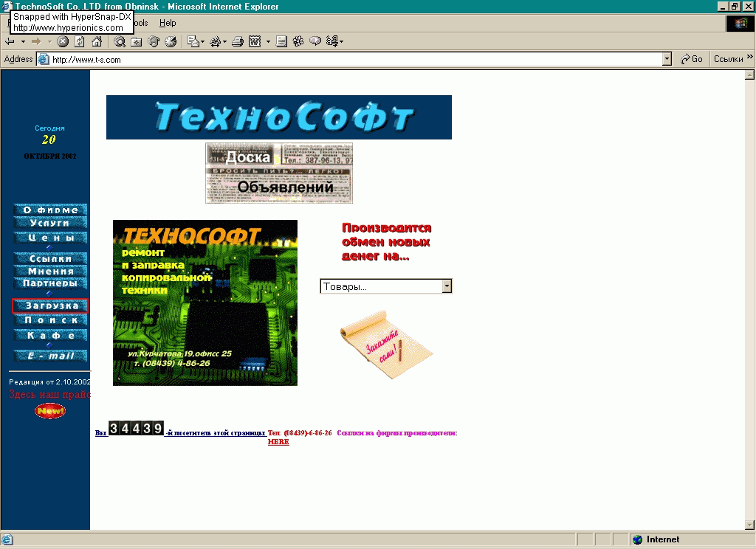Open the Mail icon's dropdown arrow
The height and width of the screenshot is (549, 756).
pyautogui.click(x=202, y=42)
